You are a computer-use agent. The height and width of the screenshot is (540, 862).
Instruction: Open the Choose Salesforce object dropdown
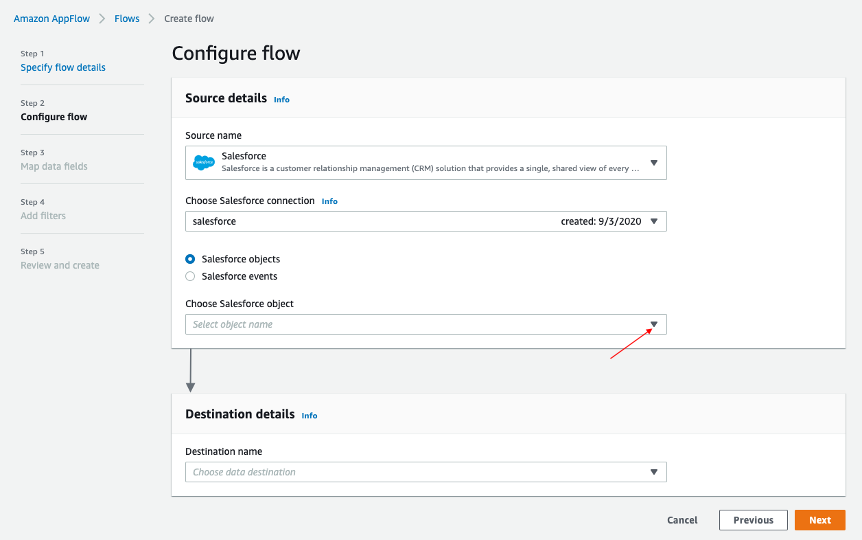654,324
